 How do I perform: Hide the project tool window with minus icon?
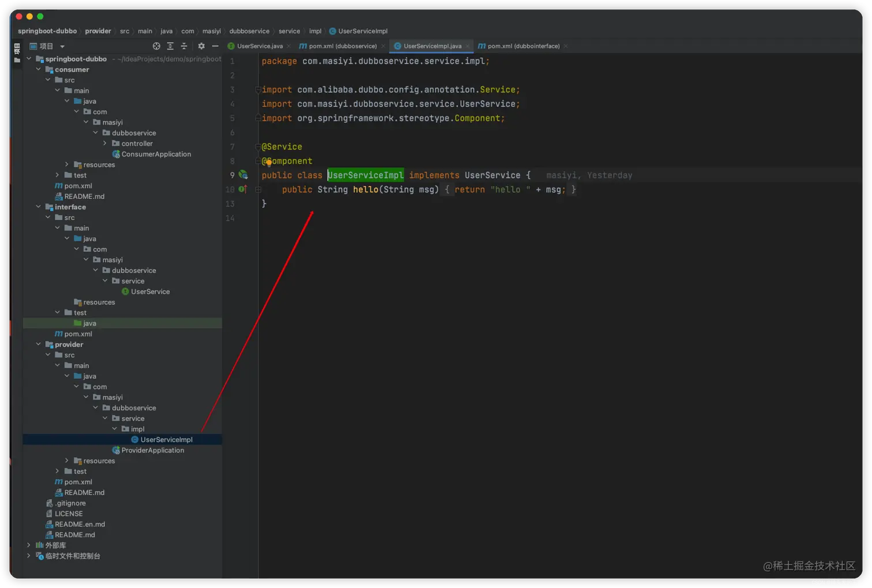[x=215, y=46]
